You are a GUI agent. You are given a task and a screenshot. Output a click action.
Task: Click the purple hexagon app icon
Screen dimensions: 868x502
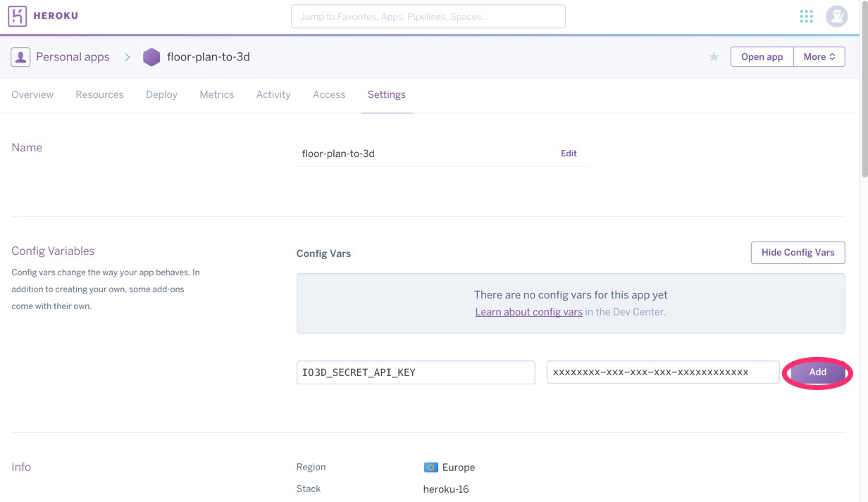coord(151,57)
